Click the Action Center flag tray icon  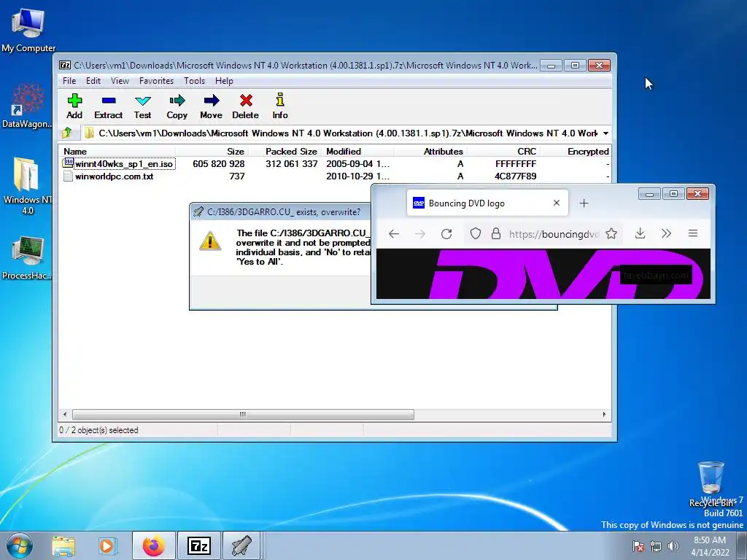pos(638,546)
